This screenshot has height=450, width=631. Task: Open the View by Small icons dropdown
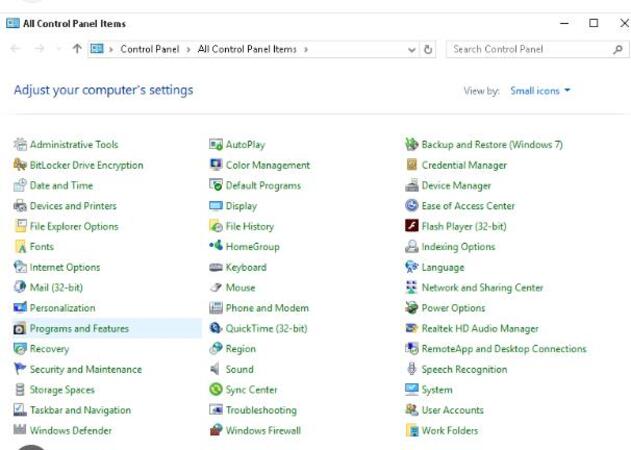[540, 91]
